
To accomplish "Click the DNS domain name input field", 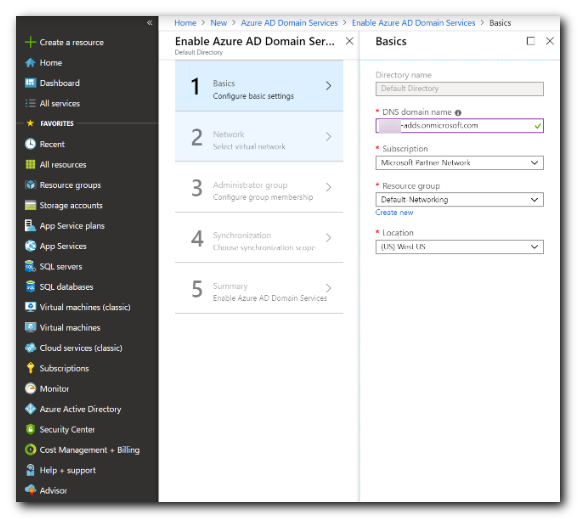I will point(459,126).
